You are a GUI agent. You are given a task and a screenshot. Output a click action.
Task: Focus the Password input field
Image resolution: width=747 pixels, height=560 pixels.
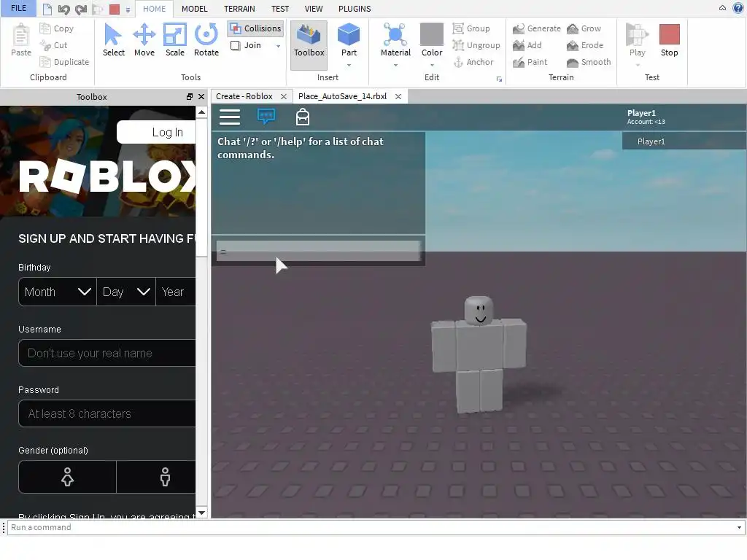[x=107, y=413]
